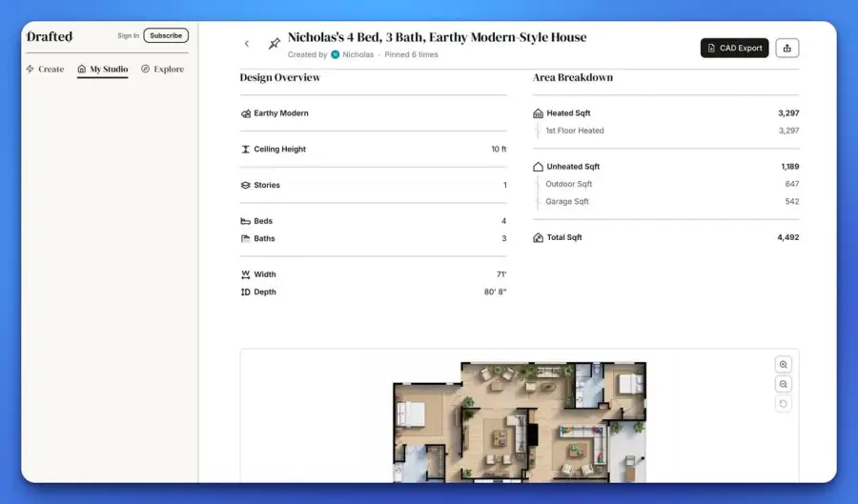Viewport: 858px width, 504px height.
Task: Click the Unheated Sqft house icon
Action: point(538,167)
